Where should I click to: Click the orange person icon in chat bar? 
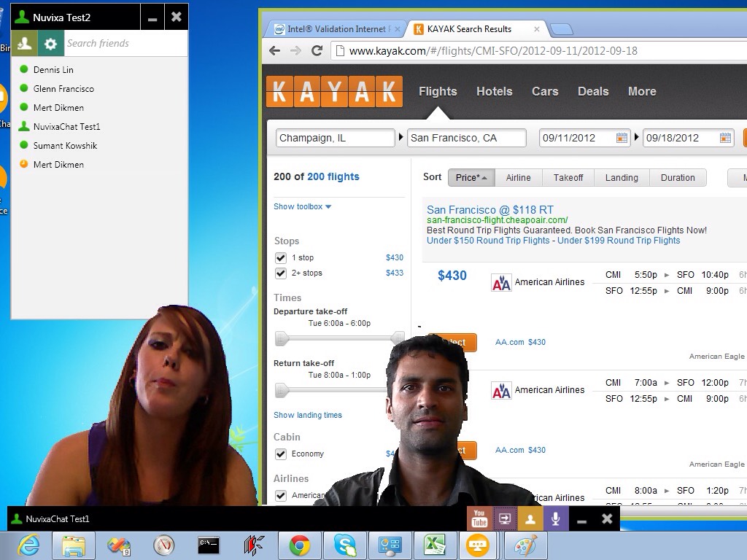click(x=530, y=518)
